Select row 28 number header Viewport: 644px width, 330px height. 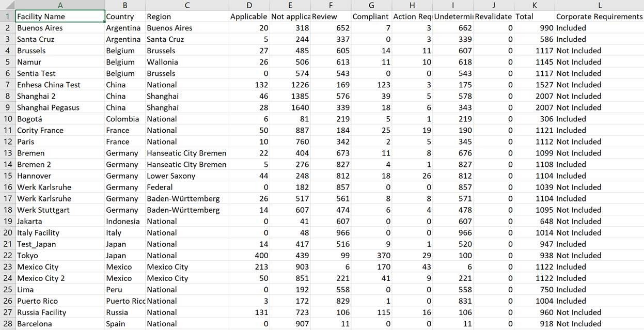click(7, 323)
